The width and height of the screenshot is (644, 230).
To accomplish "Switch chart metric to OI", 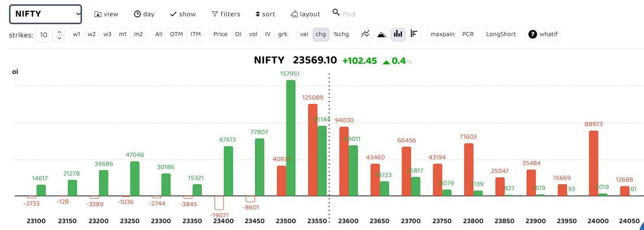I will coord(238,34).
